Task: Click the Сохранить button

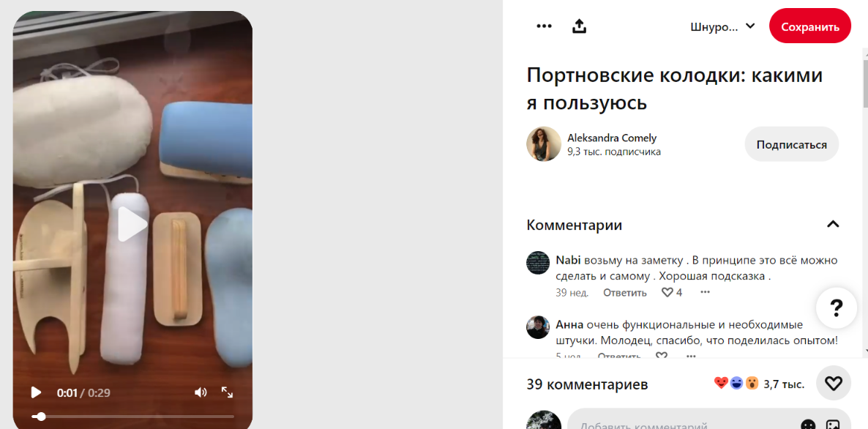Action: (x=810, y=26)
